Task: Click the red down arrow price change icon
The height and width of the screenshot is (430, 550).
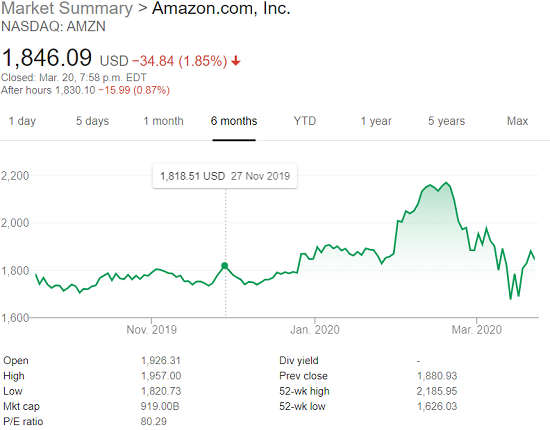Action: click(236, 61)
